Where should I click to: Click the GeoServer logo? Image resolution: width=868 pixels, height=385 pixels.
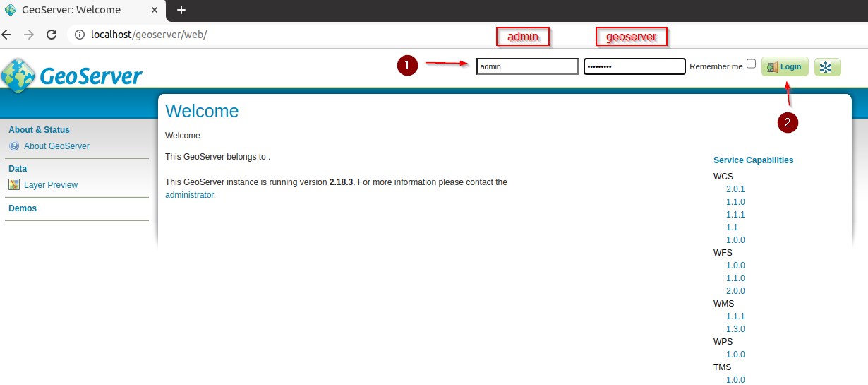click(x=71, y=76)
